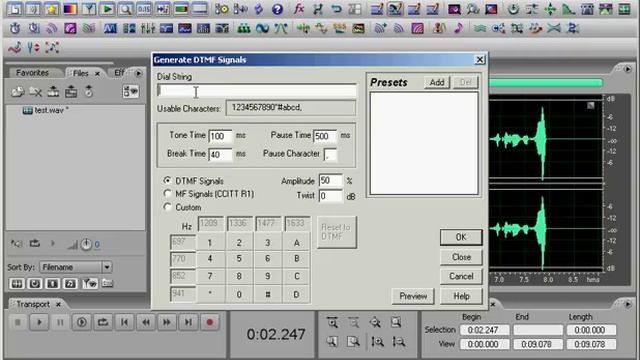Click zoom in vertically icon in Zoom panel
Image resolution: width=640 pixels, height=360 pixels.
[377, 341]
